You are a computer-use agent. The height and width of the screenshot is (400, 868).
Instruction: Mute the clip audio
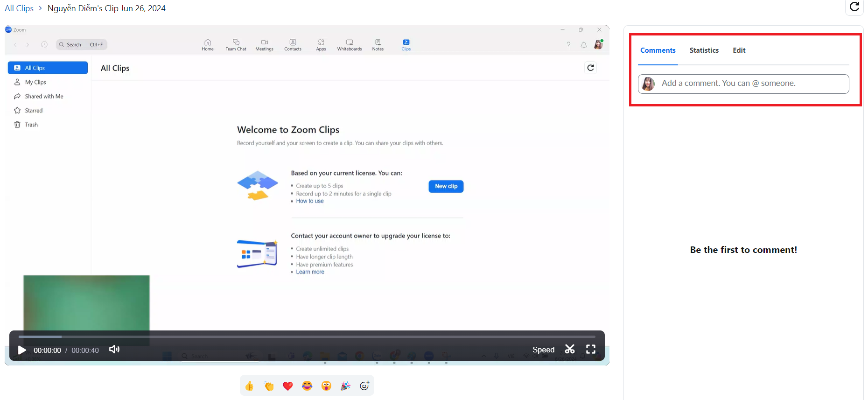[114, 350]
